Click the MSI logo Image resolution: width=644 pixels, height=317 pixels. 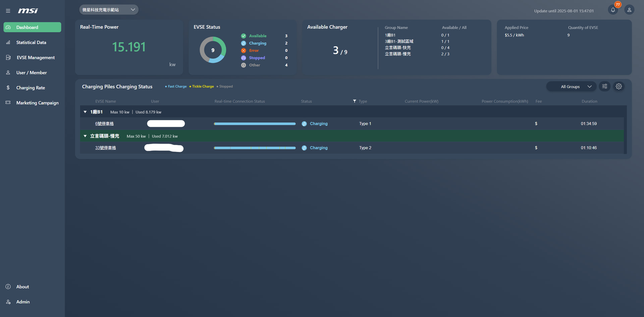point(28,11)
